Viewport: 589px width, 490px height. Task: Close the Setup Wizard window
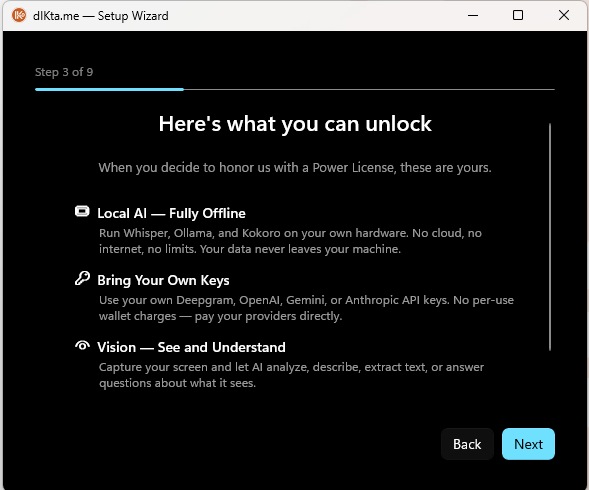coord(564,15)
